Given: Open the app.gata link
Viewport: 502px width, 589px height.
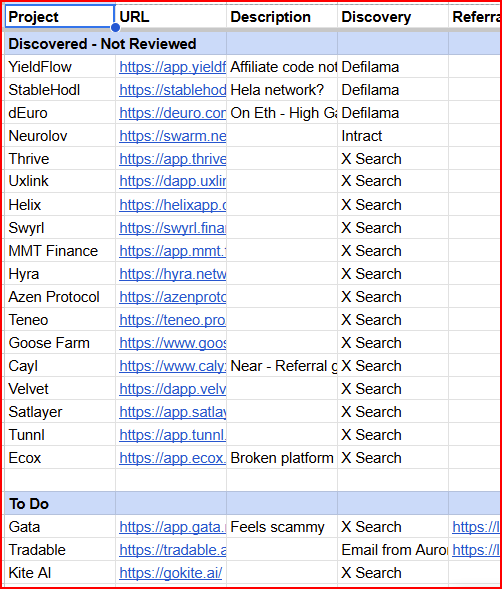Looking at the screenshot, I should pyautogui.click(x=172, y=527).
